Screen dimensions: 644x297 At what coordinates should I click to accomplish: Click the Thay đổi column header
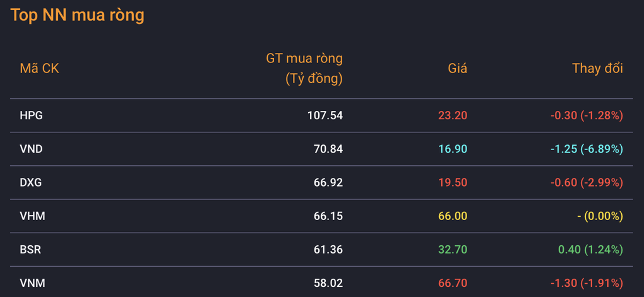tap(597, 69)
